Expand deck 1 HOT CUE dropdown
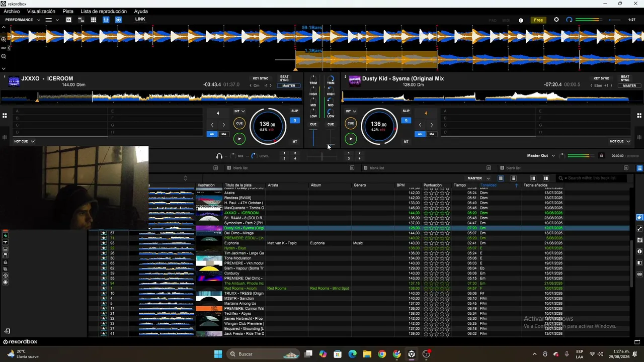The width and height of the screenshot is (644, 362). coord(24,141)
